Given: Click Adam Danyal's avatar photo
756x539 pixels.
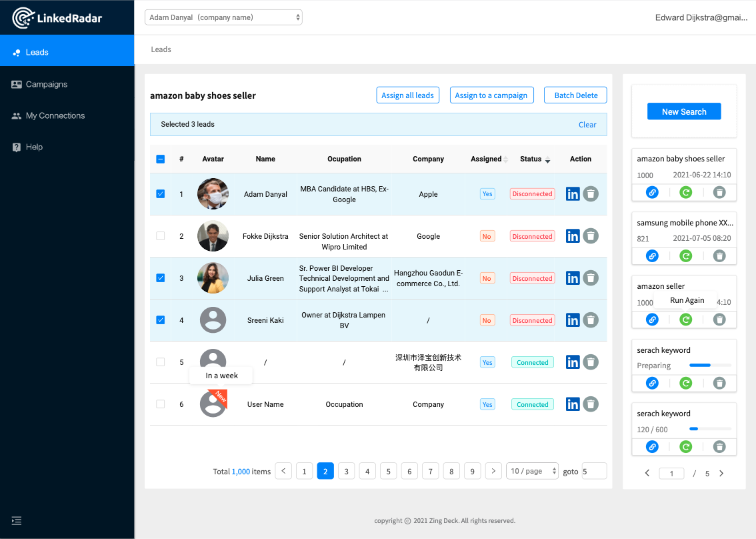Looking at the screenshot, I should 213,194.
